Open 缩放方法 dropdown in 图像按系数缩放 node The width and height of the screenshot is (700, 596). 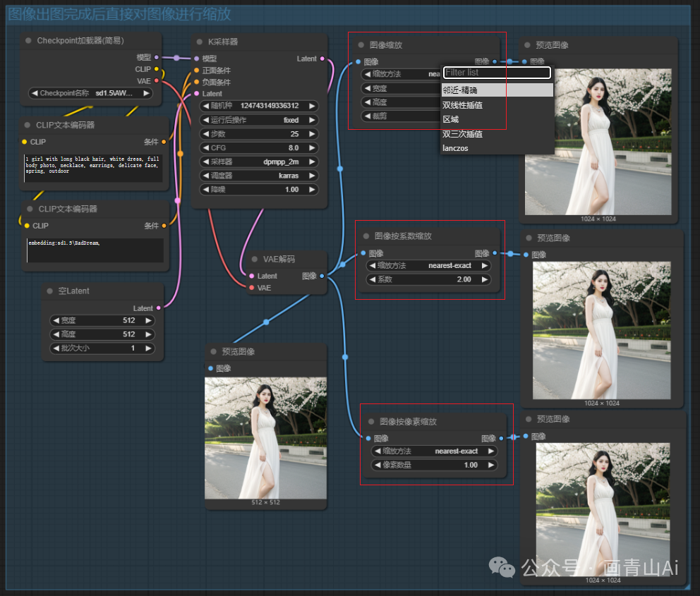coord(428,265)
